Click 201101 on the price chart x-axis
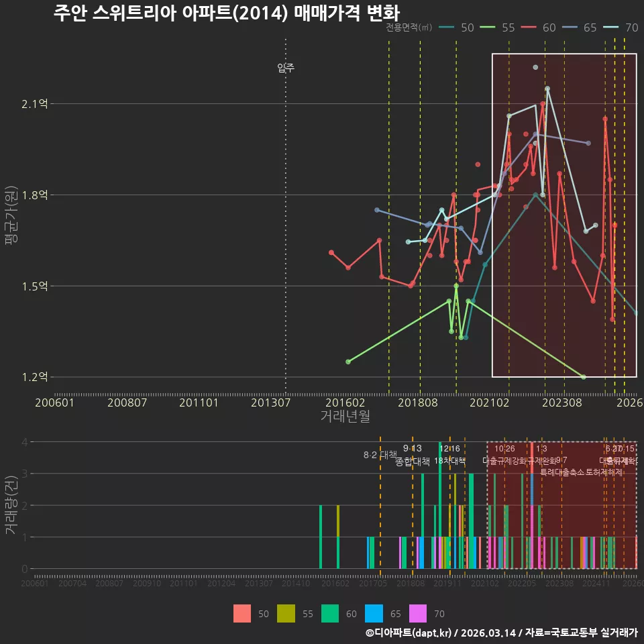 pyautogui.click(x=199, y=402)
